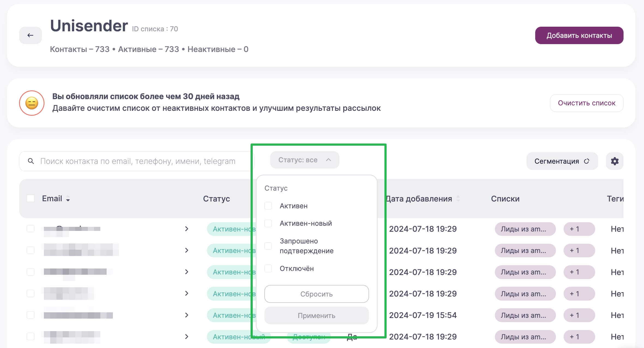This screenshot has height=348, width=644.
Task: Sort by Email column arrow
Action: [x=68, y=199]
